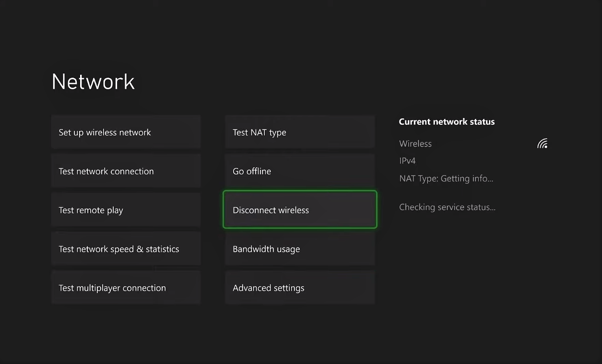Screen dimensions: 602x364
Task: Start the Test remote play option
Action: click(x=126, y=210)
